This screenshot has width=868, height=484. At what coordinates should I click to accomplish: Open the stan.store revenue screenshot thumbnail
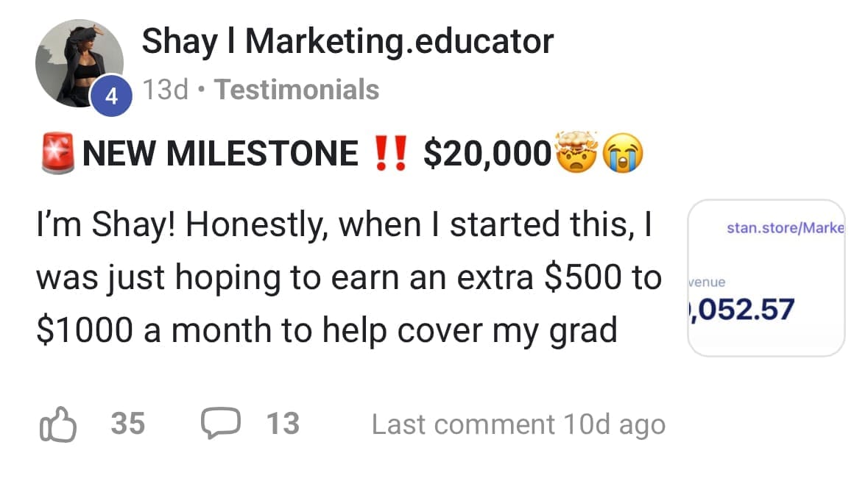pyautogui.click(x=766, y=278)
